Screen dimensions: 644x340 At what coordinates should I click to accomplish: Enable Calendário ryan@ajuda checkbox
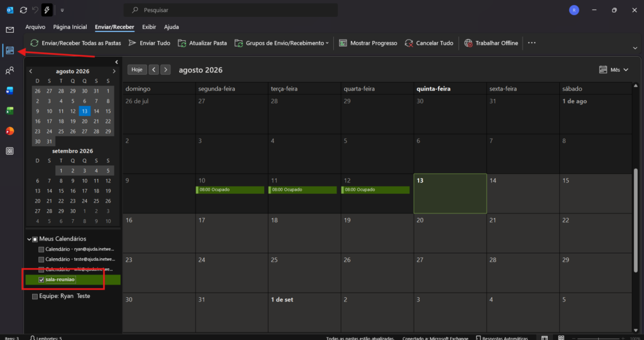pos(41,249)
